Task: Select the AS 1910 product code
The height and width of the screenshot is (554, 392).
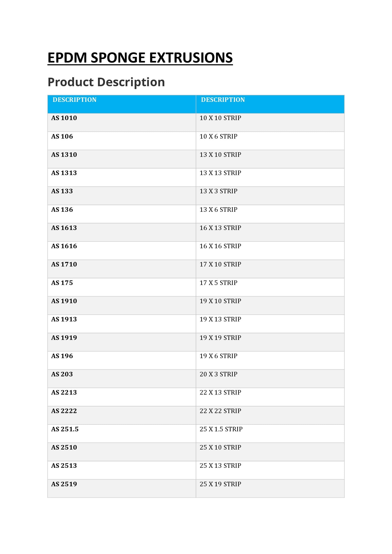Action: pos(64,301)
